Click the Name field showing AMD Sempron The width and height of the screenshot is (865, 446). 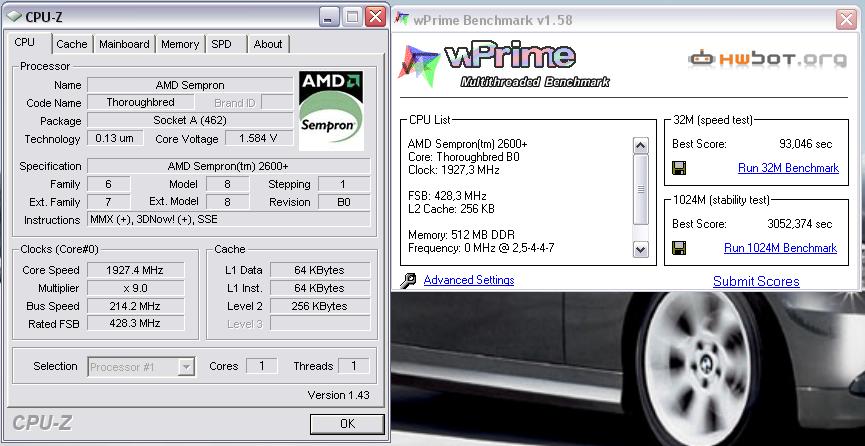pos(190,85)
